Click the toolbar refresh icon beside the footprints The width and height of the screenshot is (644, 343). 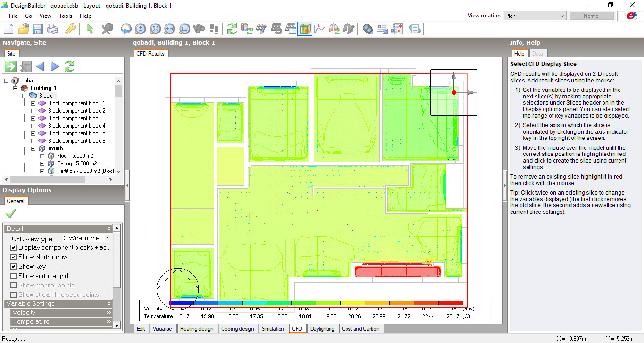[x=231, y=29]
